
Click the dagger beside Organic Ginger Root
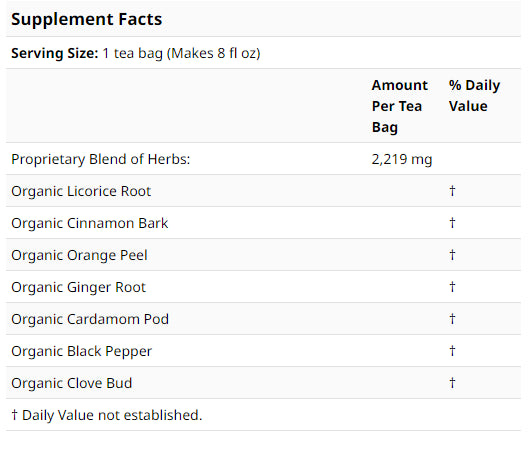click(452, 287)
